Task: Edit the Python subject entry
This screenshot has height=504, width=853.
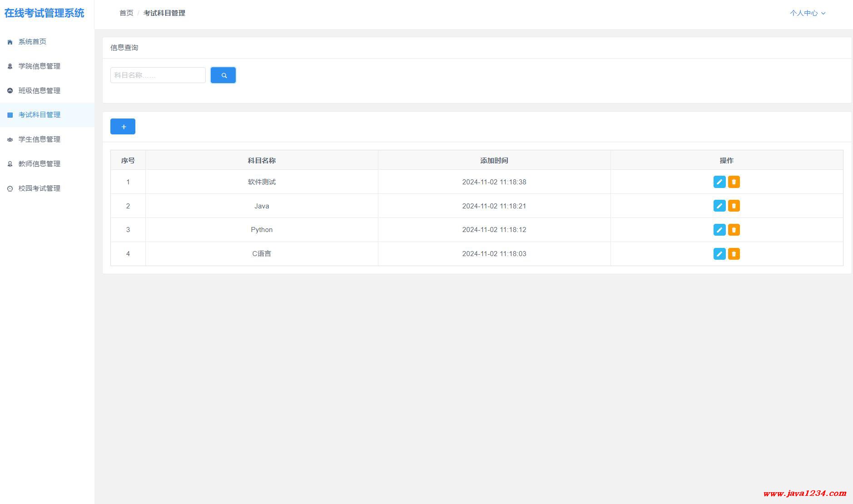Action: pos(719,230)
